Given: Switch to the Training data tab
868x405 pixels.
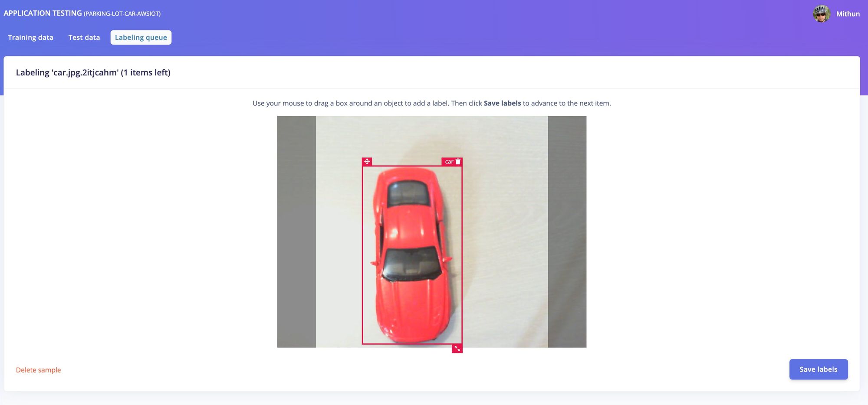Looking at the screenshot, I should pos(31,37).
